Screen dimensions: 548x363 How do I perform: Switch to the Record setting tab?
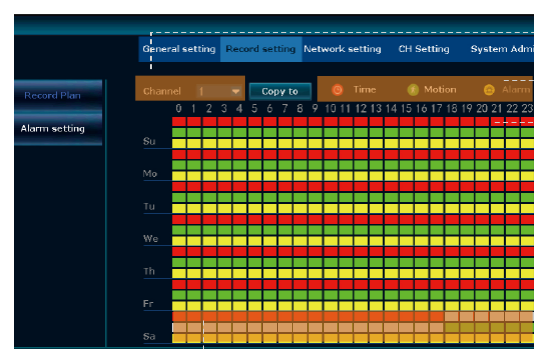click(261, 49)
